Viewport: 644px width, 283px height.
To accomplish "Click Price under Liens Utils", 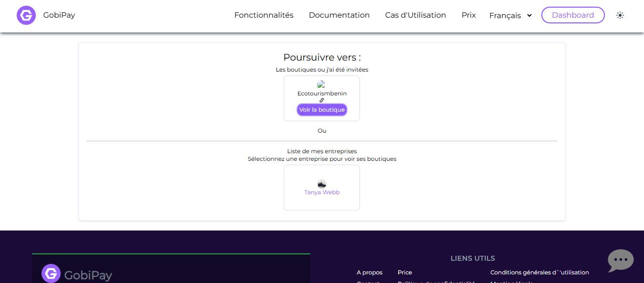I will (x=404, y=272).
